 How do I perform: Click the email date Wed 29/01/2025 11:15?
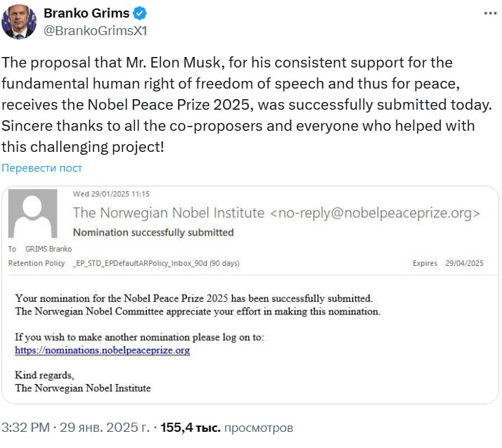[x=111, y=194]
